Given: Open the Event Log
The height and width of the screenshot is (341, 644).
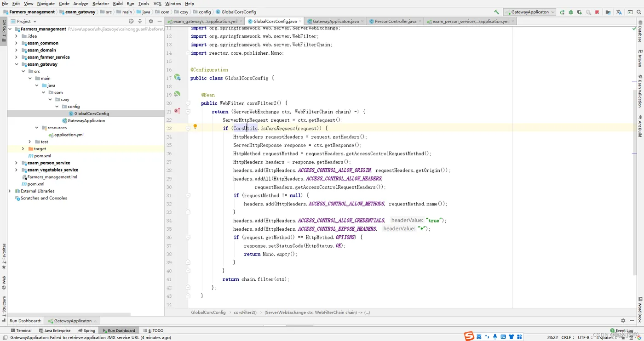Looking at the screenshot, I should (x=621, y=330).
